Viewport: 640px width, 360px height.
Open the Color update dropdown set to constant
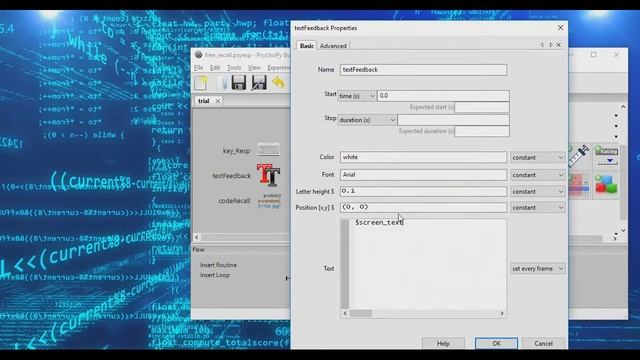pos(538,158)
